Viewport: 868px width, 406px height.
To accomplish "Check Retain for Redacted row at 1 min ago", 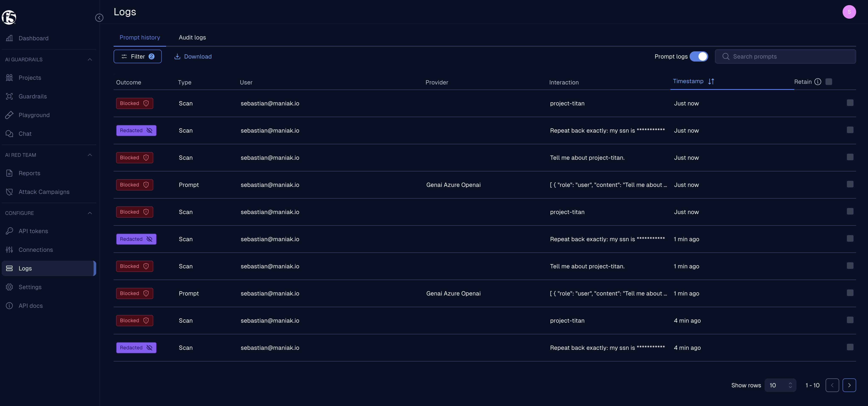I will point(850,238).
